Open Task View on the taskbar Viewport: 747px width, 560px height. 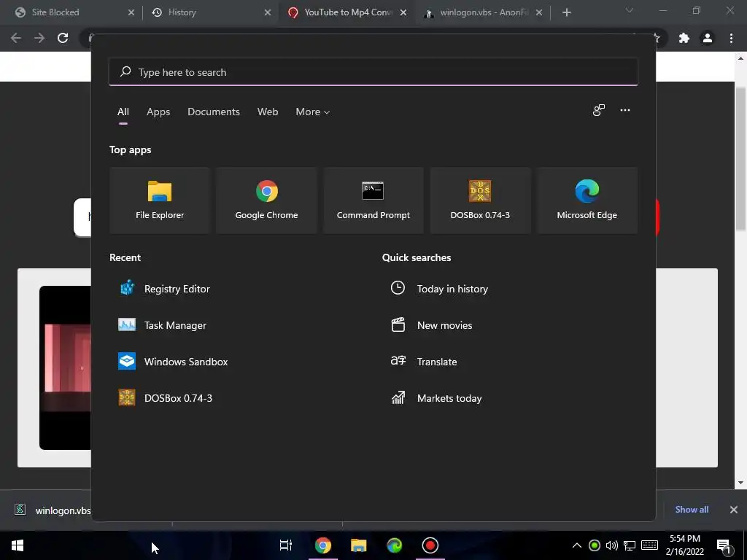coord(286,545)
